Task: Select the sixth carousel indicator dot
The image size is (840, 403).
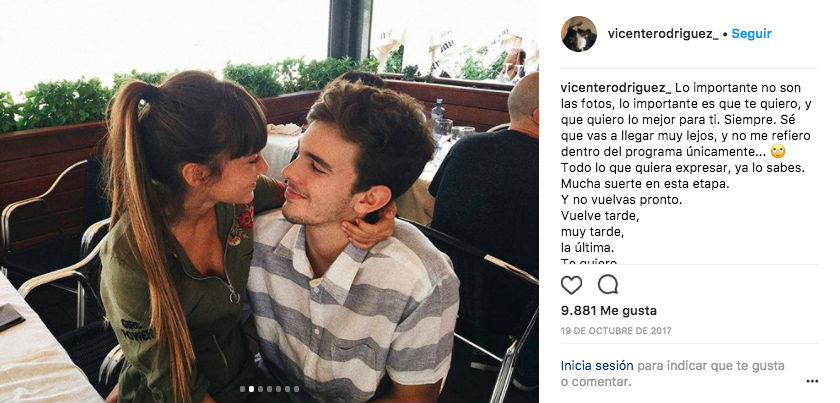Action: click(287, 389)
